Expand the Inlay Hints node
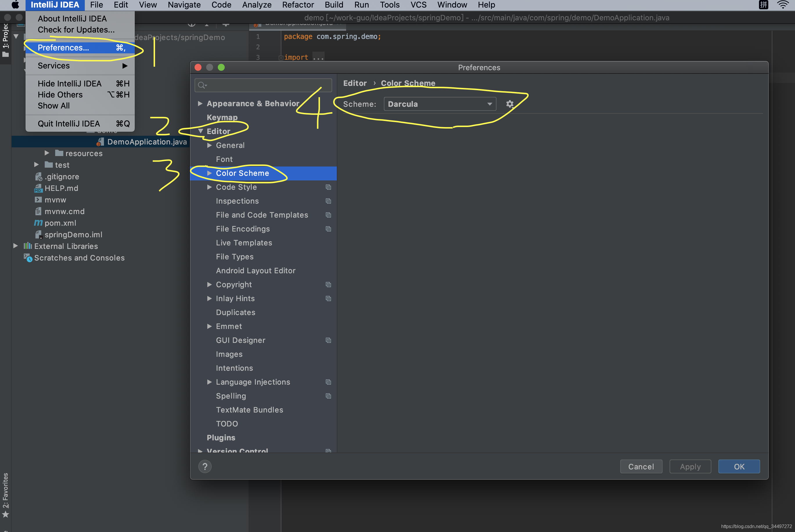The width and height of the screenshot is (795, 532). [209, 298]
